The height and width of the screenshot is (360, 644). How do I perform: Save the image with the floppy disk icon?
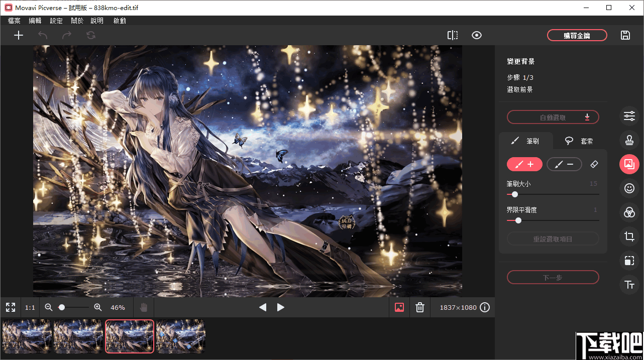click(625, 35)
